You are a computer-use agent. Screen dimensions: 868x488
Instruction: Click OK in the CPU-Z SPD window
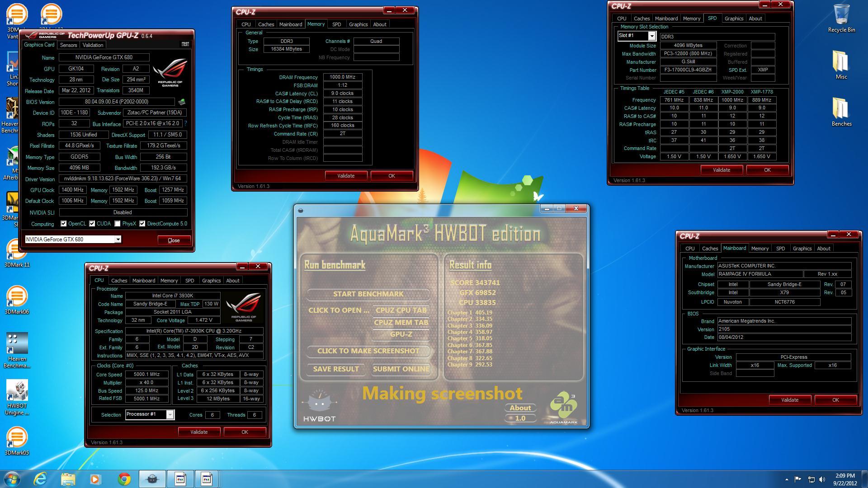(x=767, y=170)
